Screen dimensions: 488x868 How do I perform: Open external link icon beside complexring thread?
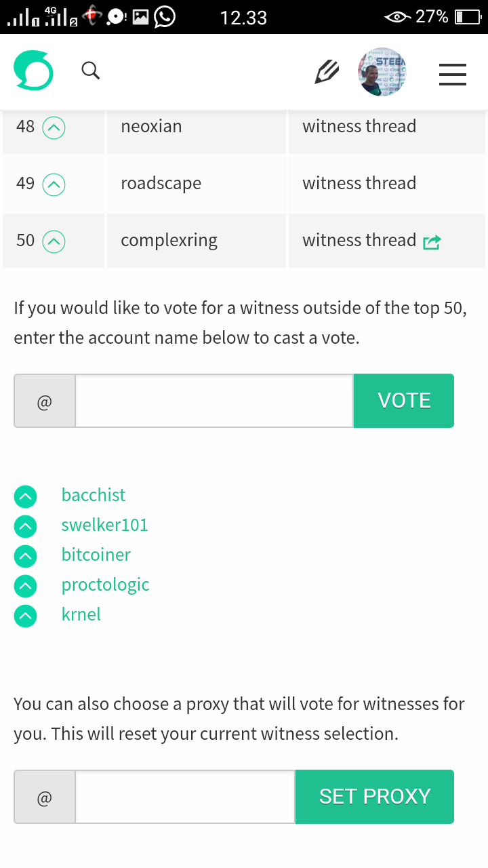click(x=432, y=242)
